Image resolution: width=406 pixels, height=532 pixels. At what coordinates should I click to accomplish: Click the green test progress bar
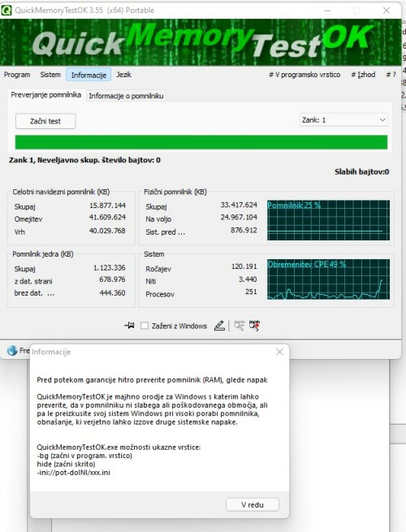click(x=201, y=142)
